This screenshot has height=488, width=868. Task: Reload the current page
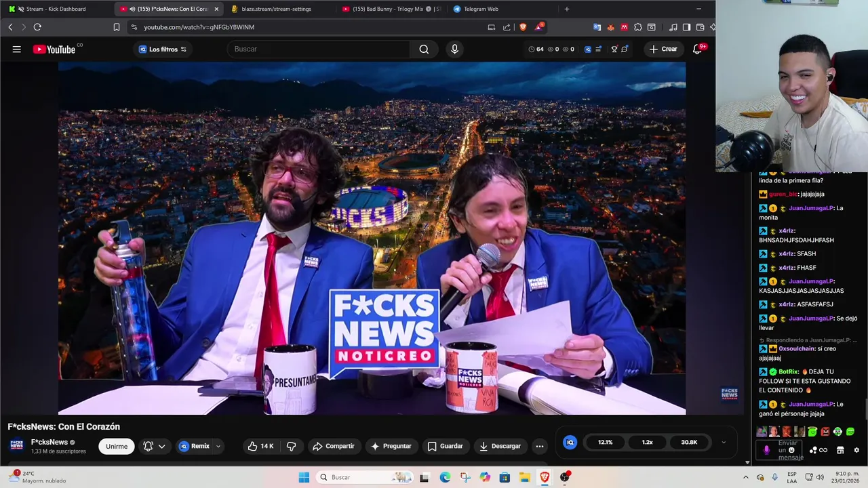[x=37, y=27]
